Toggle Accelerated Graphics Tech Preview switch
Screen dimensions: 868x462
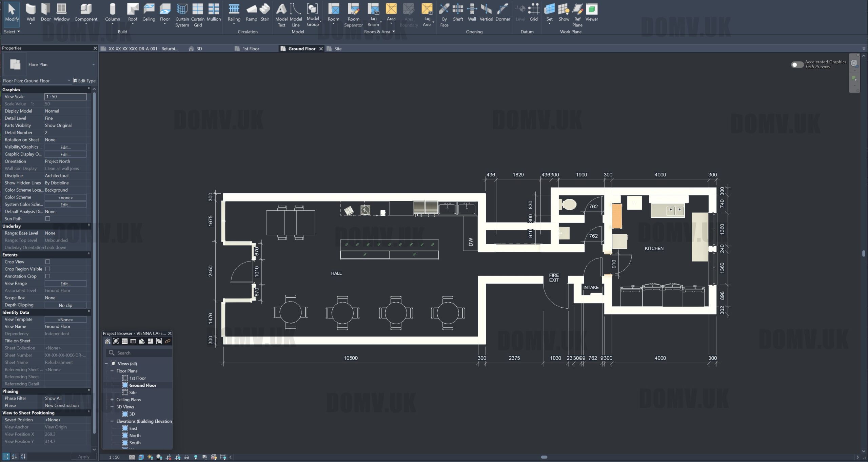coord(797,64)
